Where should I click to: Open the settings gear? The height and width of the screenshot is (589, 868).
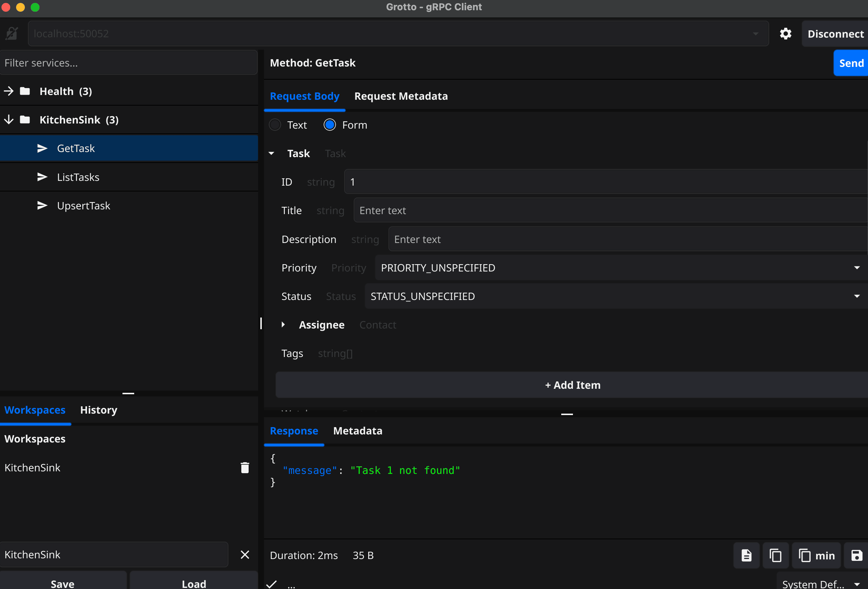(x=786, y=34)
